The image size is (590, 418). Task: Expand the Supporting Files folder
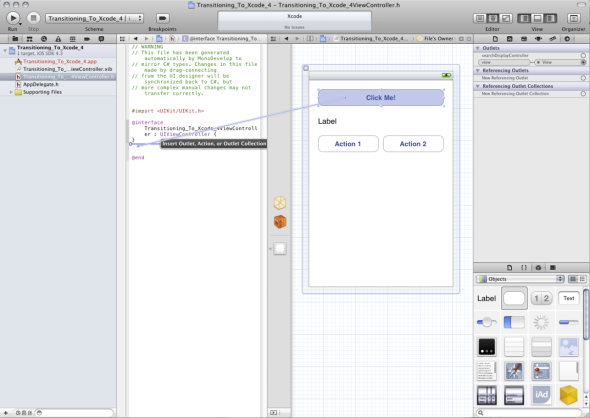coord(11,92)
